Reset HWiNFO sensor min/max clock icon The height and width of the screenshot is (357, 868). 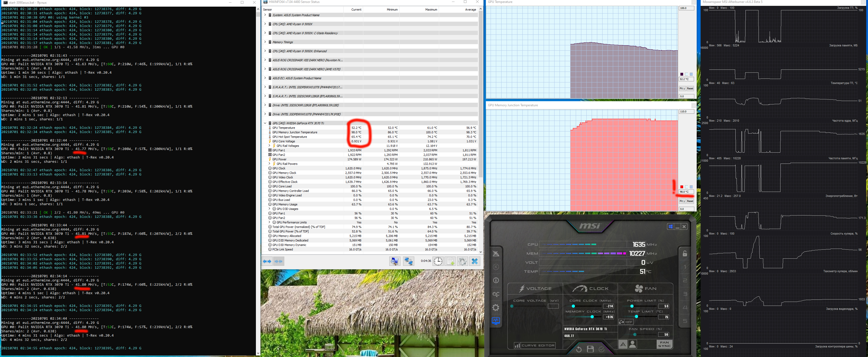[x=438, y=261]
